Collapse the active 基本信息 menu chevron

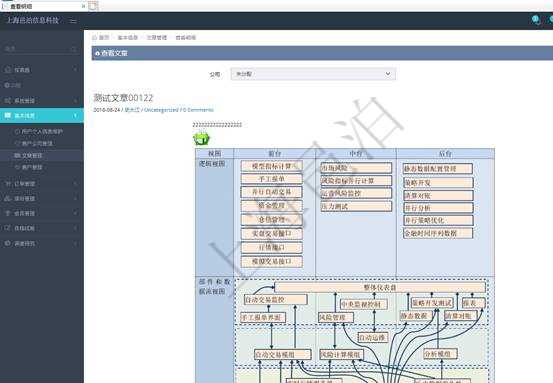tap(75, 116)
